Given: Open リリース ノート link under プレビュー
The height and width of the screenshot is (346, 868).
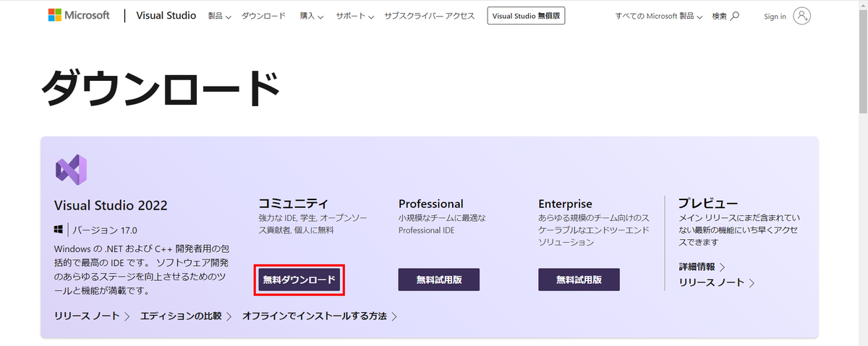Looking at the screenshot, I should click(x=716, y=282).
